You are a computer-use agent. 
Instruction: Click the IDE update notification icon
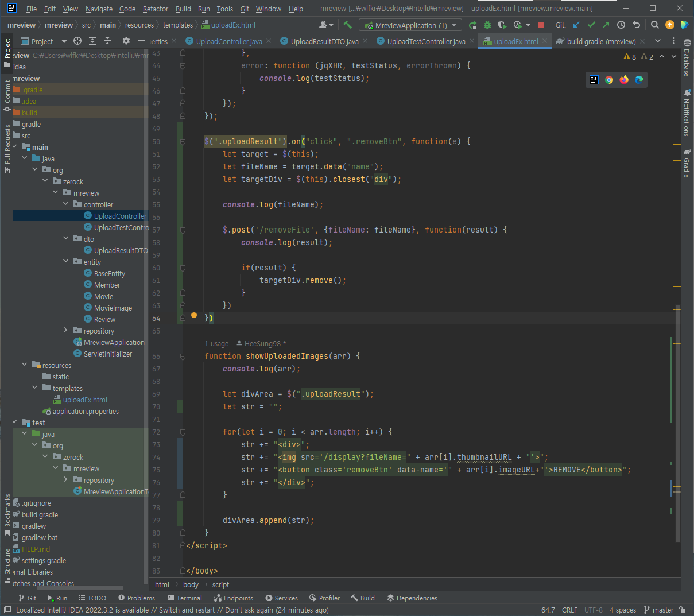670,25
